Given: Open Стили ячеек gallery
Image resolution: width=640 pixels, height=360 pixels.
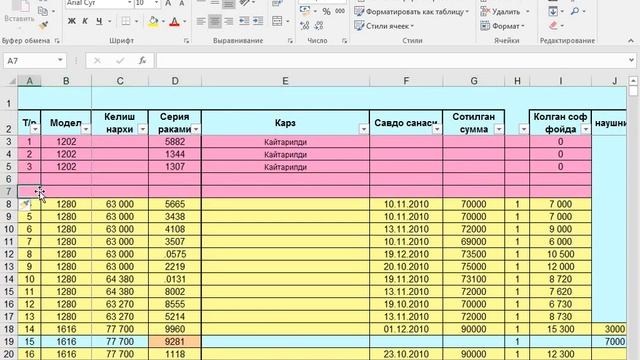Looking at the screenshot, I should (384, 26).
